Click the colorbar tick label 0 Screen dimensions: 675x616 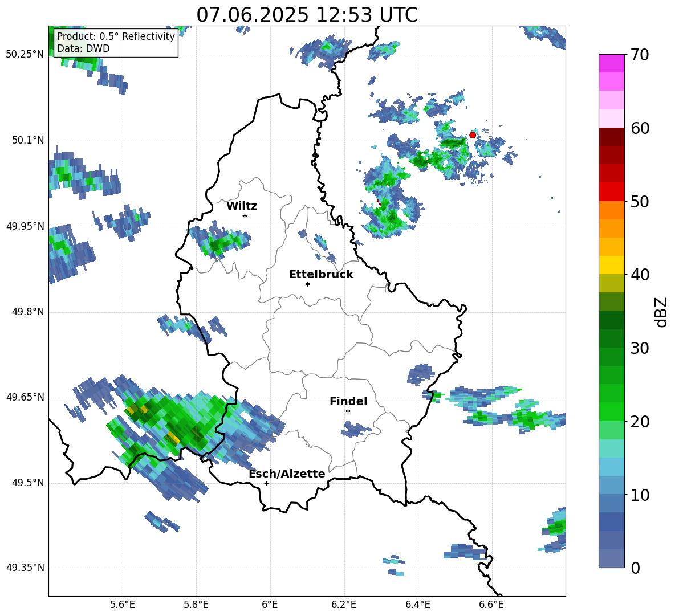[x=635, y=568]
